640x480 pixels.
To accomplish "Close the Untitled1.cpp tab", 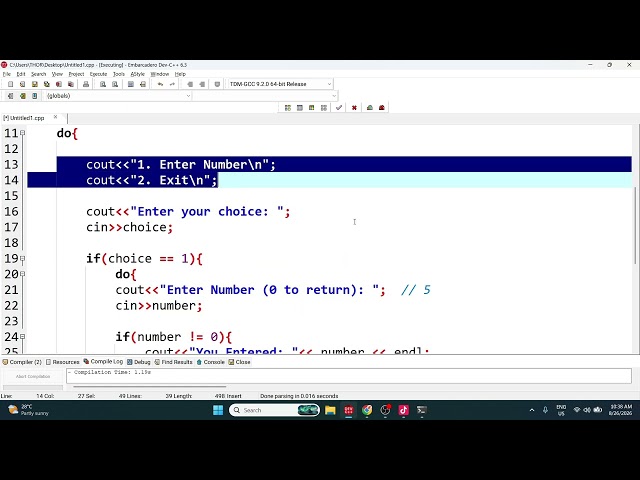I will (56, 117).
